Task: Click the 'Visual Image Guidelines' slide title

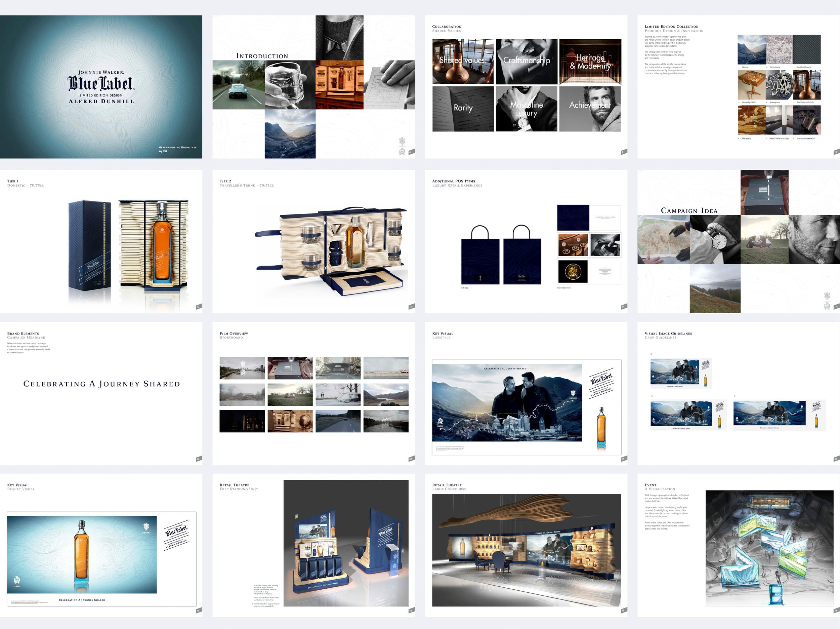Action: [668, 333]
